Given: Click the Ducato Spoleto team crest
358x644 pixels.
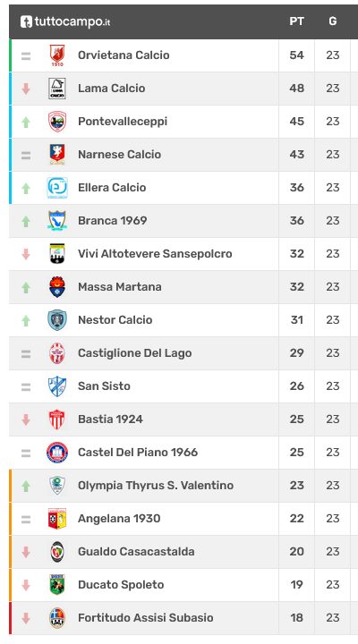Looking at the screenshot, I should 57,584.
